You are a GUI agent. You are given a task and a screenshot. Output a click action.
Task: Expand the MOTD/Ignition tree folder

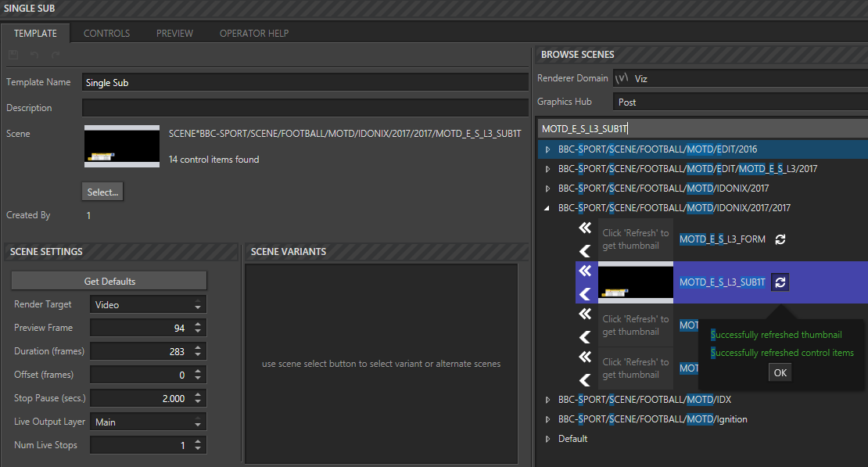coord(547,419)
